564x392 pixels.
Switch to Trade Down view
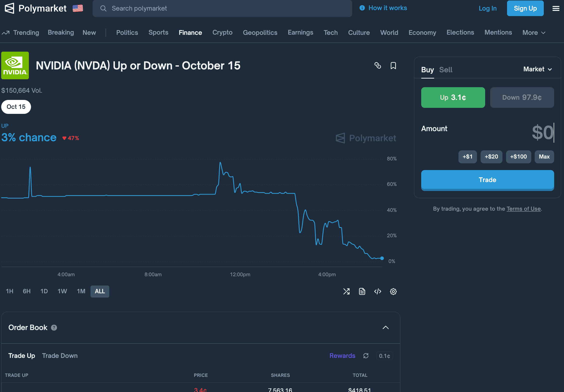point(60,356)
